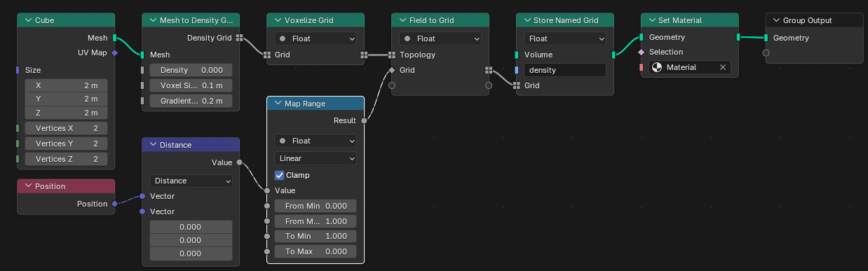
Task: Click the Set Material Geometry input socket
Action: coord(641,37)
